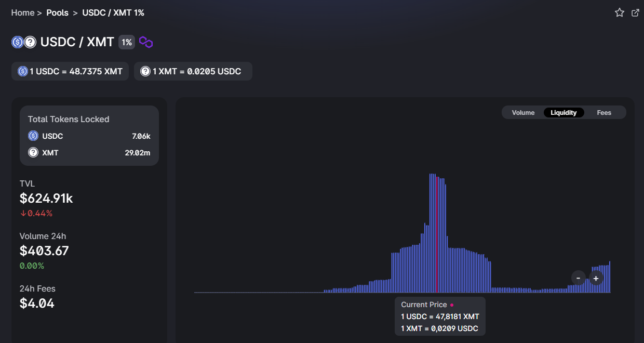Click the 1 XMT = 0.0205 USDC chip
The height and width of the screenshot is (343, 644).
point(193,71)
